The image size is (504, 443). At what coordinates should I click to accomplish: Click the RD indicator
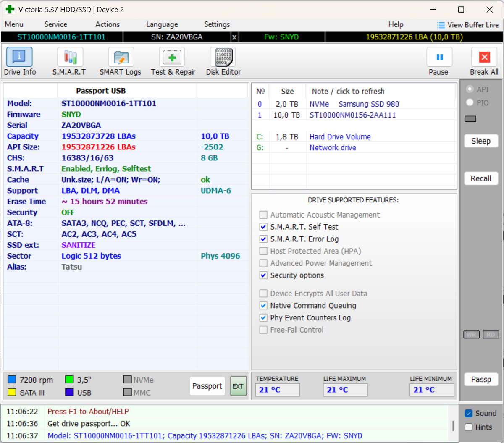491,335
